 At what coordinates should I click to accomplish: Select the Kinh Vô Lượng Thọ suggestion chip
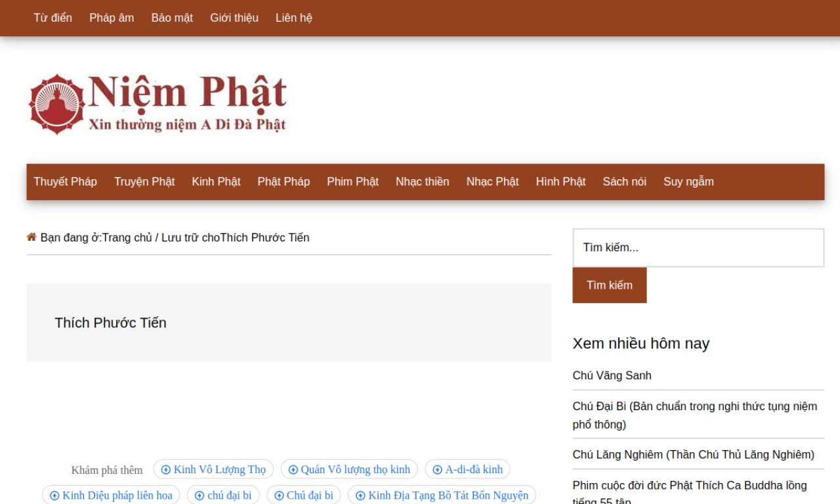(213, 469)
